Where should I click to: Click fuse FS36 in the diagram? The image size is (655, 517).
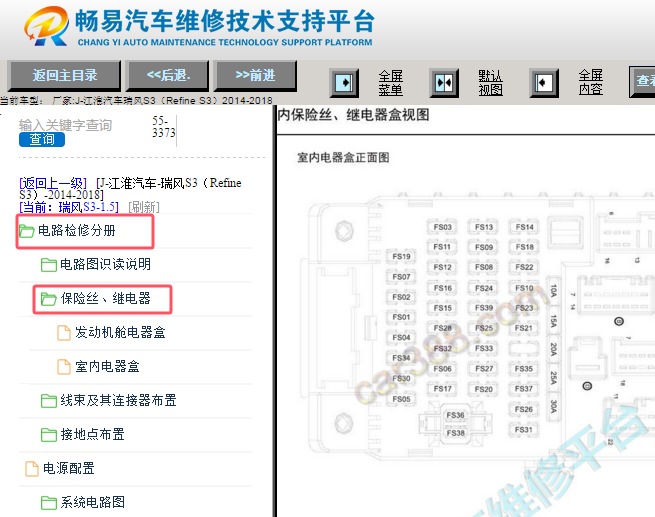(x=455, y=415)
